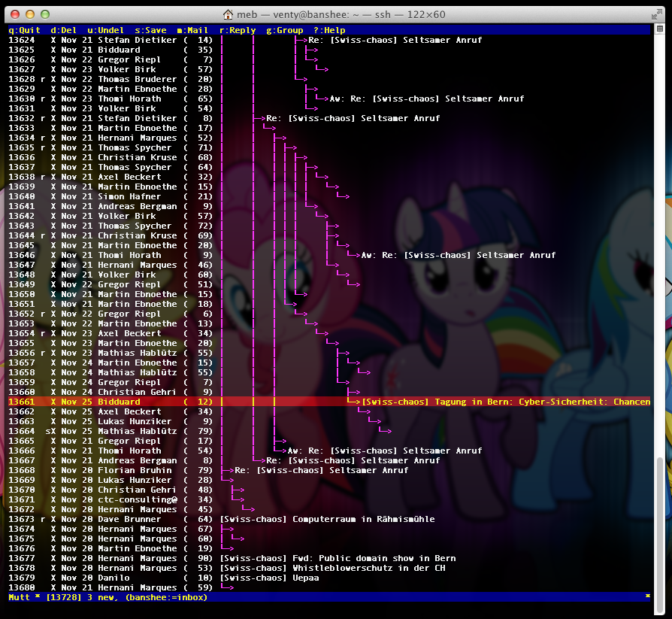Viewport: 672px width, 619px height.
Task: Click the s:Save entry in Mutt menu
Action: click(150, 30)
